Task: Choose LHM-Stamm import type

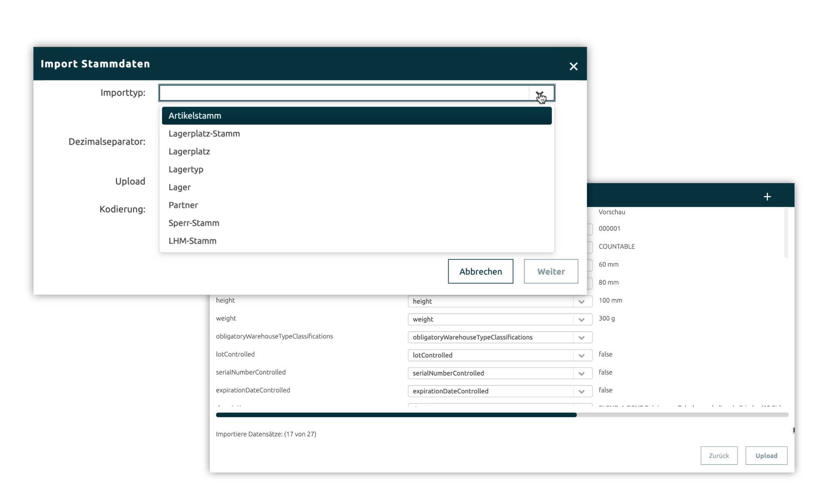Action: coord(192,241)
